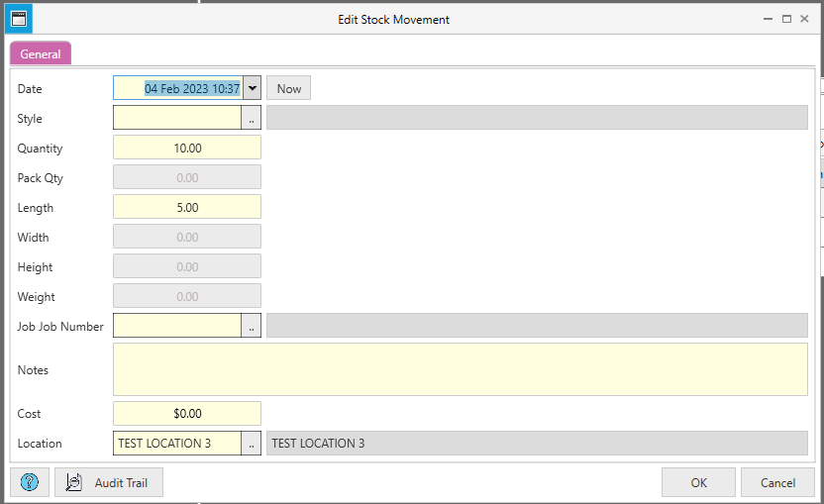The image size is (824, 504).
Task: Minimize the Edit Stock Movement window
Action: [x=768, y=19]
